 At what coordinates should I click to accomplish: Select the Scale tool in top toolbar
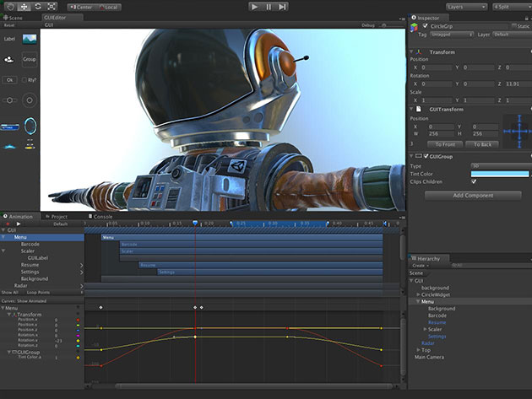(52, 7)
